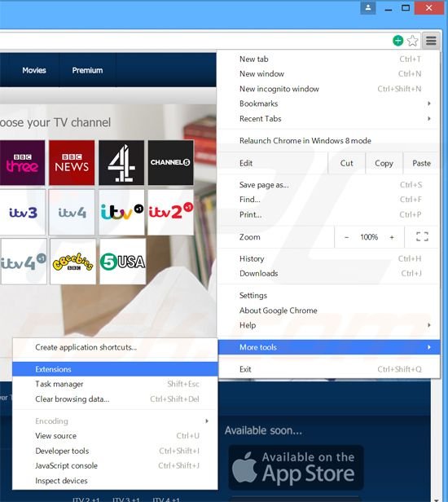
Task: Select Create application shortcuts...
Action: pos(115,347)
